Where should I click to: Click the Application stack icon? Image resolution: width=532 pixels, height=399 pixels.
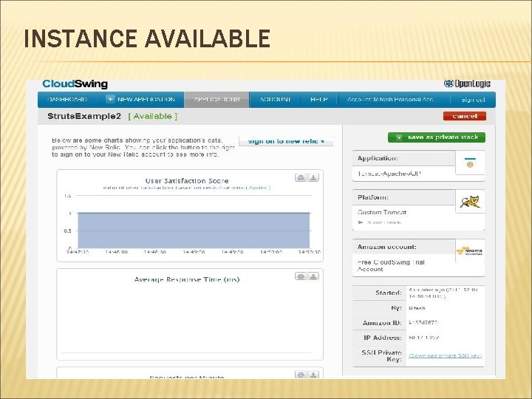(470, 163)
